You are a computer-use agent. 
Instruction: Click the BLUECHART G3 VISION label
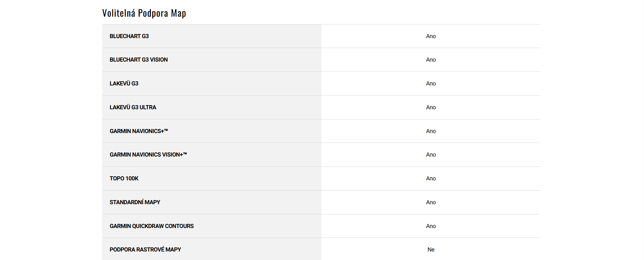pyautogui.click(x=139, y=60)
